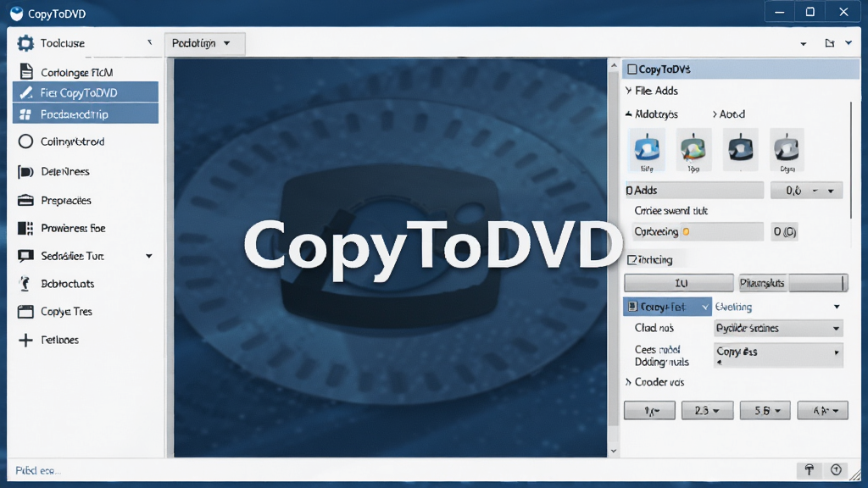Collapse the Toolcluse sidebar chevron

(149, 42)
